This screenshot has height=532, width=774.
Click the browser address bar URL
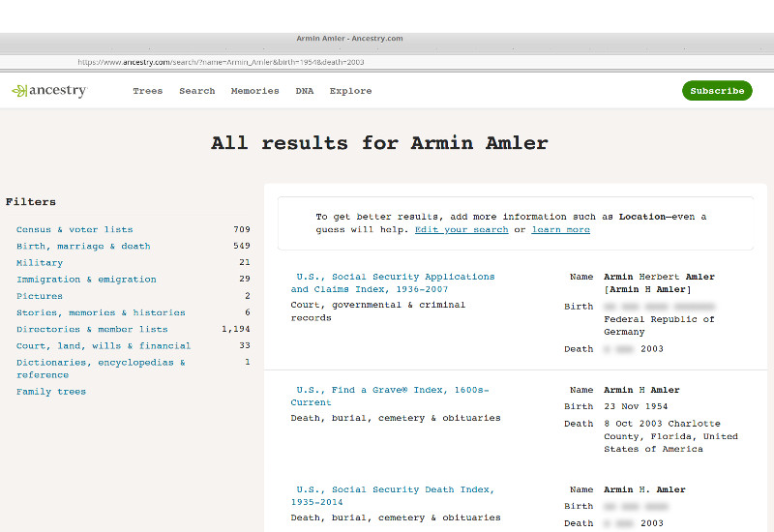(x=221, y=62)
